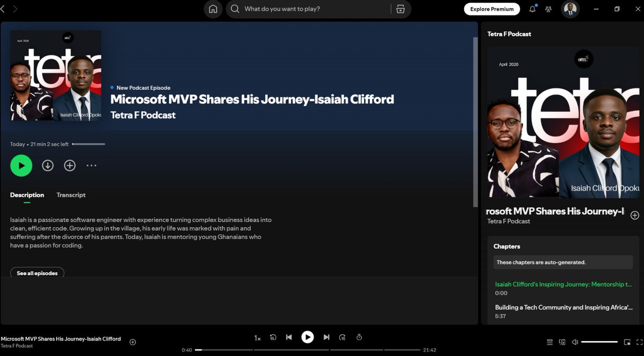
Task: Navigate back with the left arrow
Action: pyautogui.click(x=3, y=9)
